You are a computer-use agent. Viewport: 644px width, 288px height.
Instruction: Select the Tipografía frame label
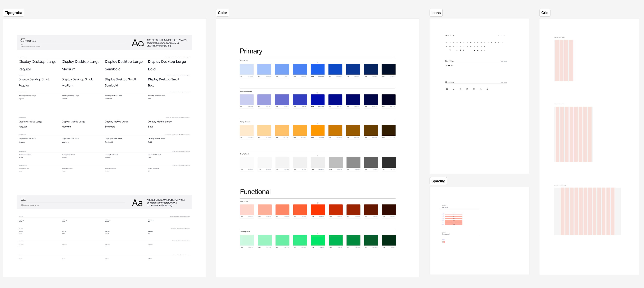click(x=13, y=13)
